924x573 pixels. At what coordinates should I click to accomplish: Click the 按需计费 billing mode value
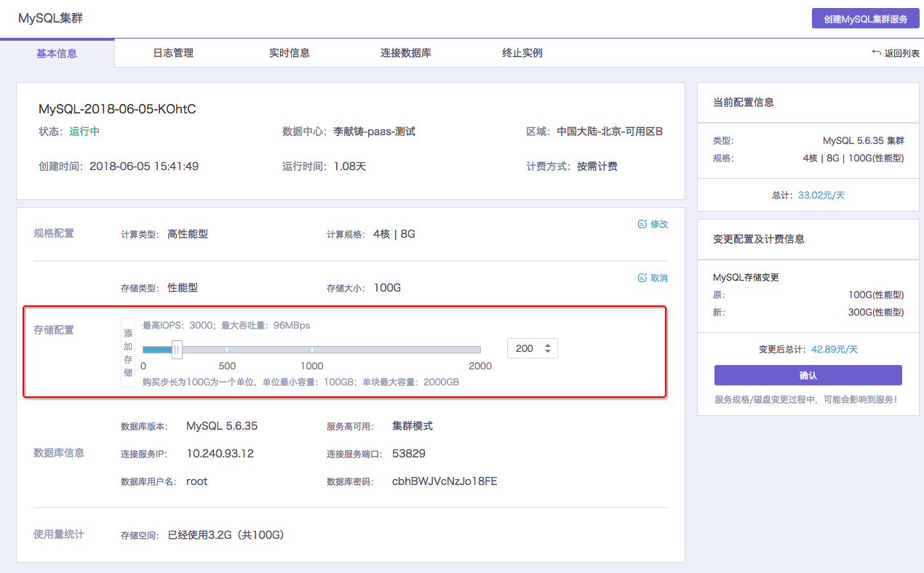pyautogui.click(x=597, y=167)
